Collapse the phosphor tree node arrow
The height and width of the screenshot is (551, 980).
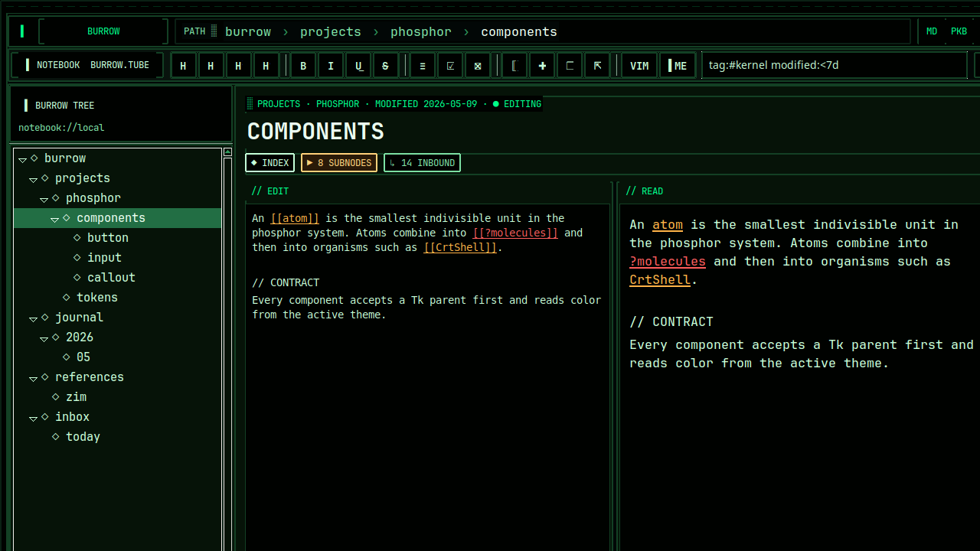44,199
